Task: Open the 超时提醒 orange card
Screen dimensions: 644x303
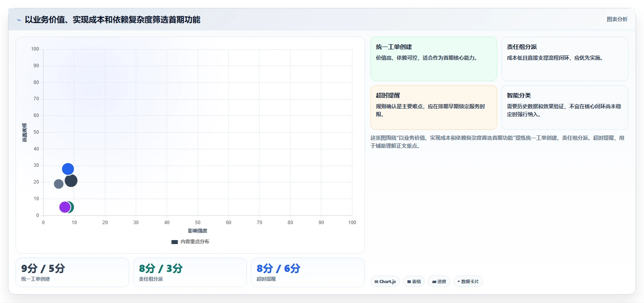Action: pos(433,108)
